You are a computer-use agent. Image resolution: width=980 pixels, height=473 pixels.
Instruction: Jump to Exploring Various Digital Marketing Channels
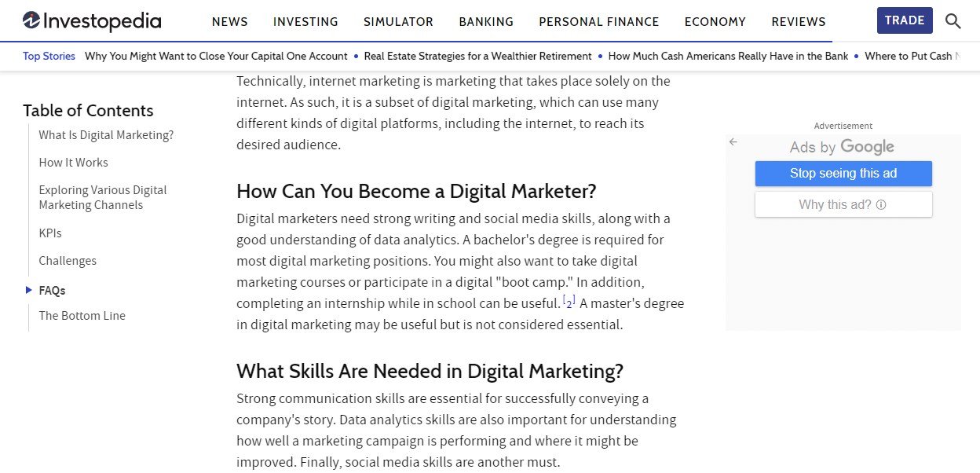103,198
